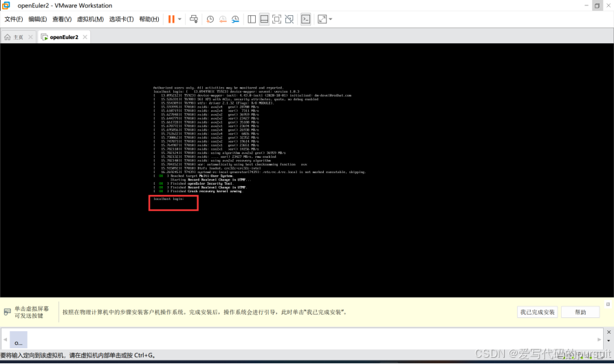The width and height of the screenshot is (614, 364).
Task: Open the 编辑(E) menu
Action: pyautogui.click(x=38, y=19)
